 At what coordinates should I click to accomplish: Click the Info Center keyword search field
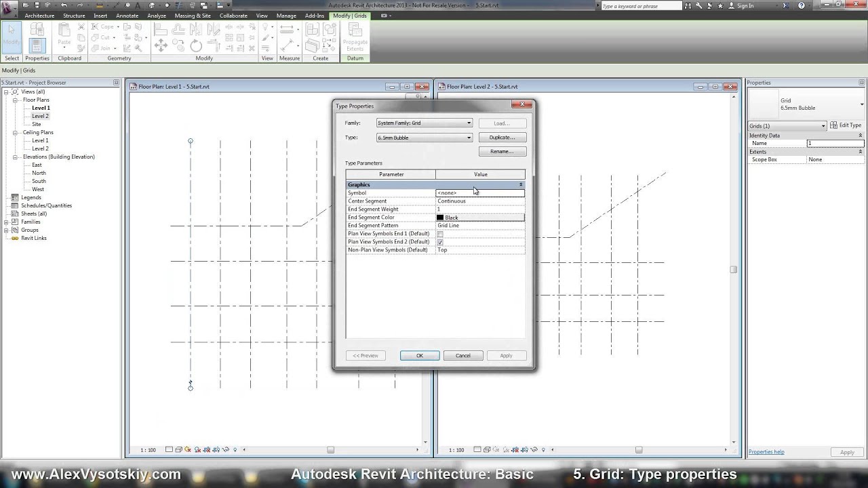tap(641, 5)
